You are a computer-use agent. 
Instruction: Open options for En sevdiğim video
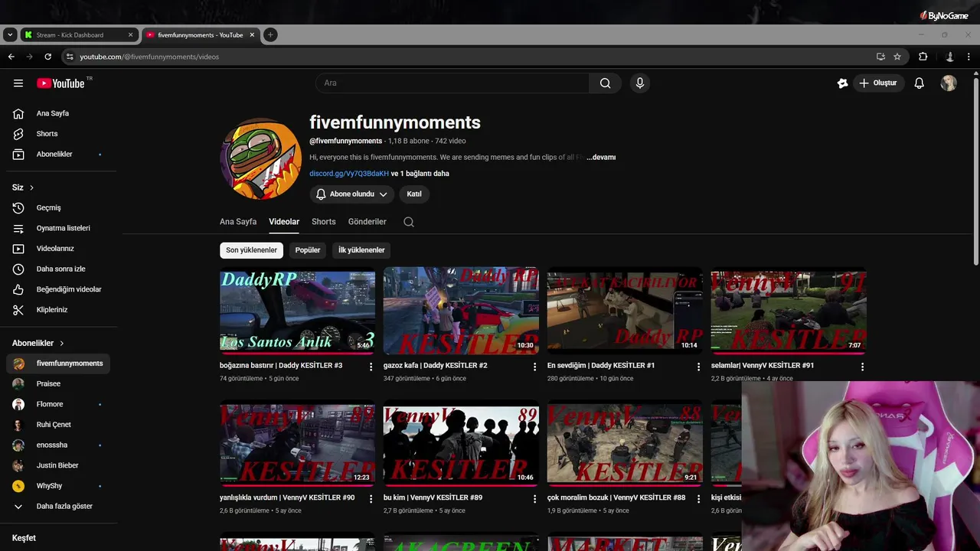(698, 367)
